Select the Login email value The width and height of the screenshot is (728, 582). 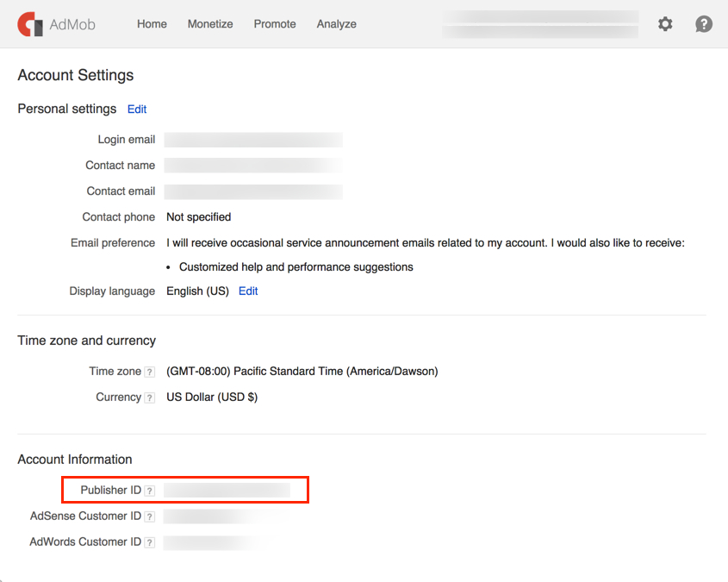click(252, 139)
